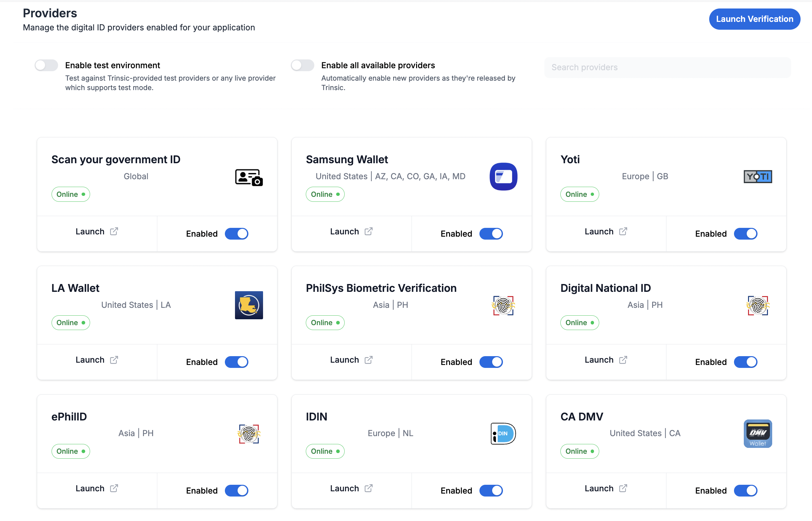
Task: Click the Samsung Wallet logo icon
Action: pos(503,176)
